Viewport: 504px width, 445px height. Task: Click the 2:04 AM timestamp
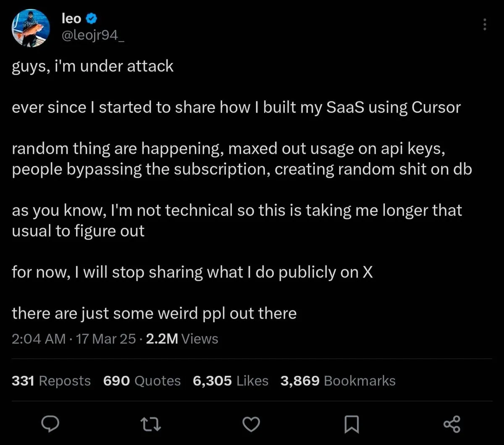coord(39,338)
